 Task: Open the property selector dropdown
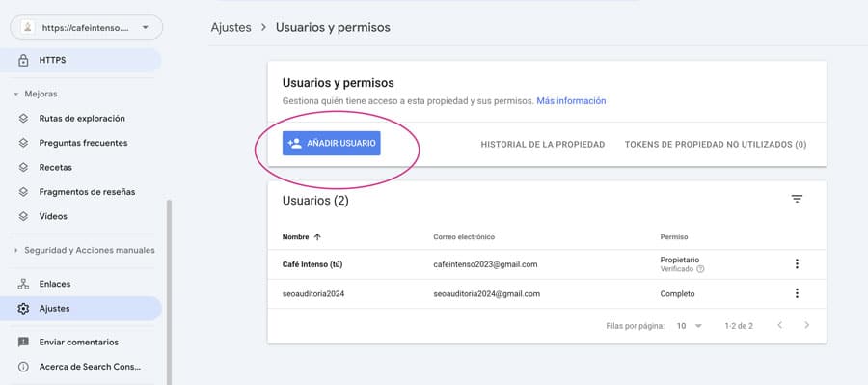(87, 27)
